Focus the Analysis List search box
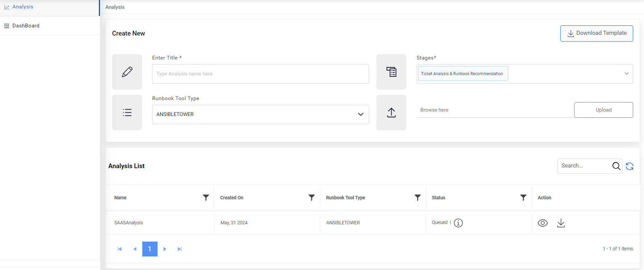The image size is (644, 270). pos(584,166)
